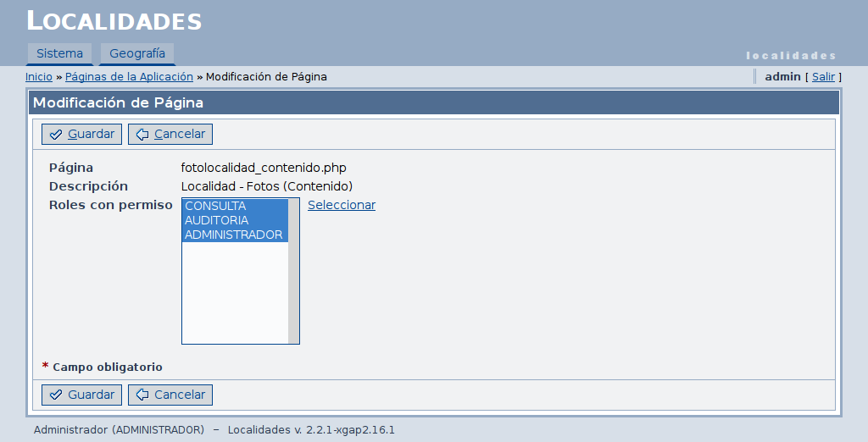
Task: Click the Localidades version text in the footer
Action: point(311,429)
